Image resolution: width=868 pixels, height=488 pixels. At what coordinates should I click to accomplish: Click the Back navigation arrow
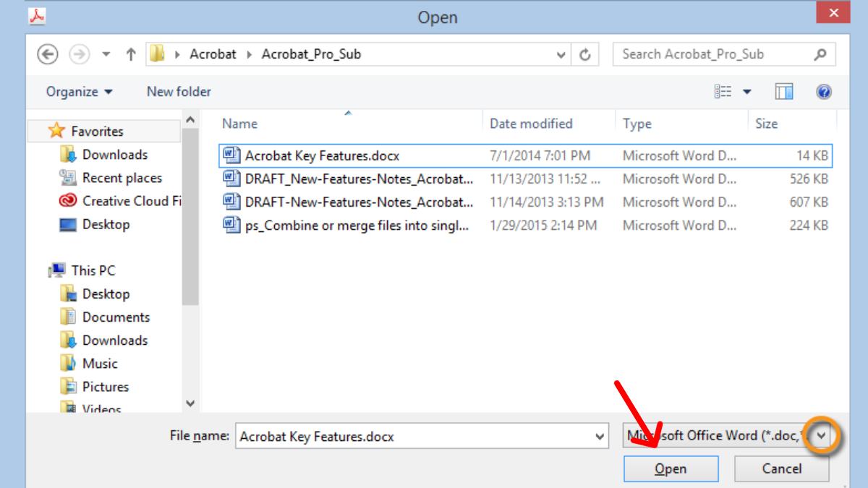(48, 54)
